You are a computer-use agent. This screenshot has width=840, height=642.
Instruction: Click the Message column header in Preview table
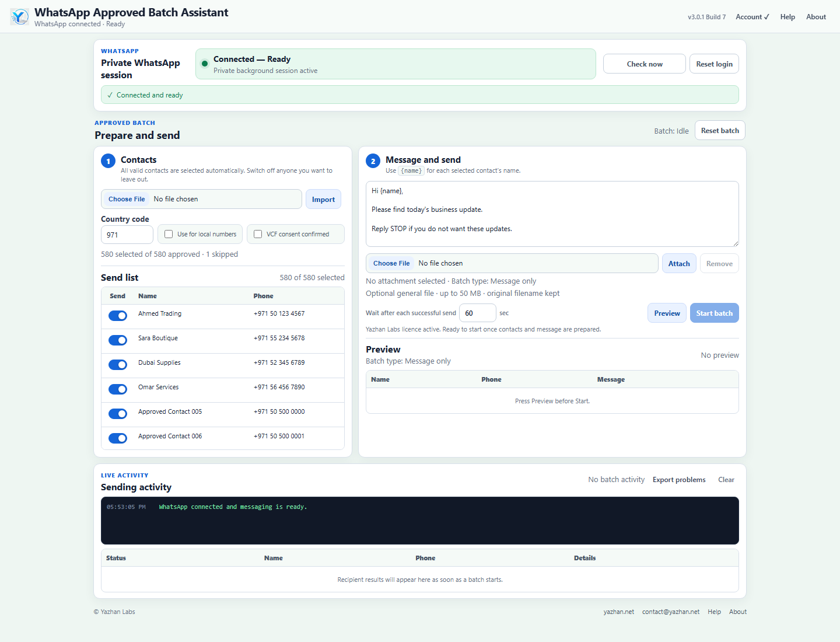click(x=611, y=379)
